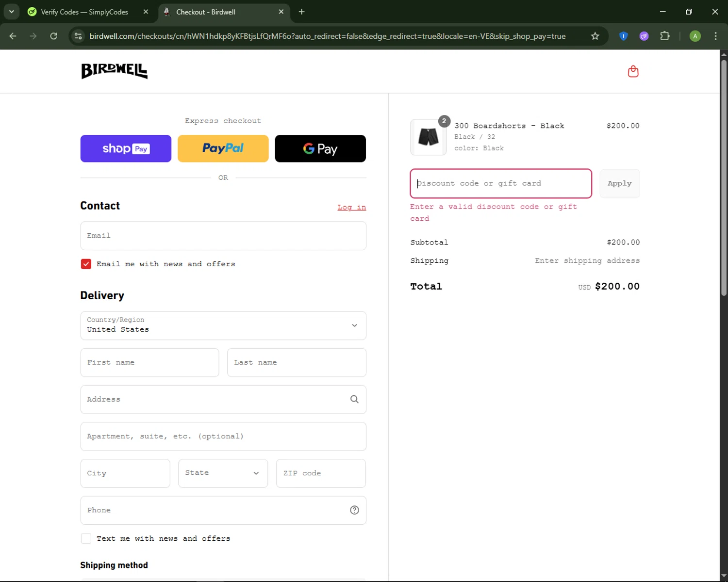Click the address search magnifier icon
This screenshot has height=582, width=728.
coord(354,399)
